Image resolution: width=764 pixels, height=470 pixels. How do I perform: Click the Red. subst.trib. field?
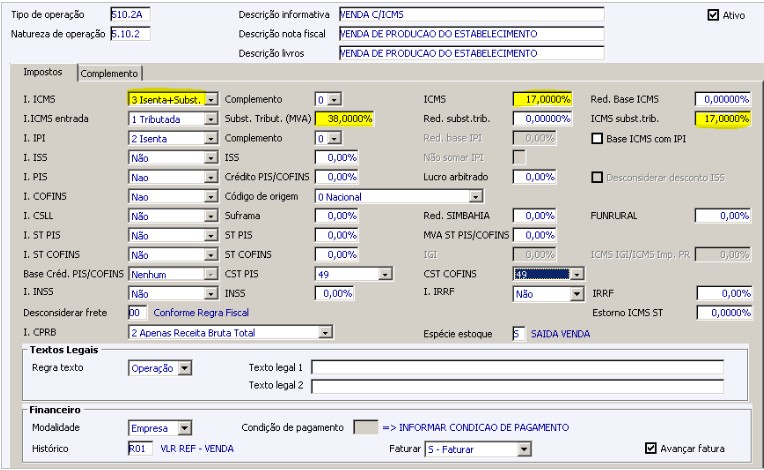point(542,119)
